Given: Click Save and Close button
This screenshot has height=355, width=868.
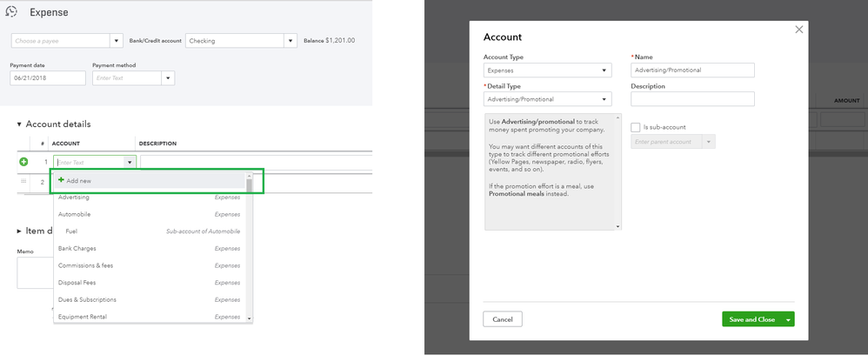Looking at the screenshot, I should pyautogui.click(x=751, y=319).
